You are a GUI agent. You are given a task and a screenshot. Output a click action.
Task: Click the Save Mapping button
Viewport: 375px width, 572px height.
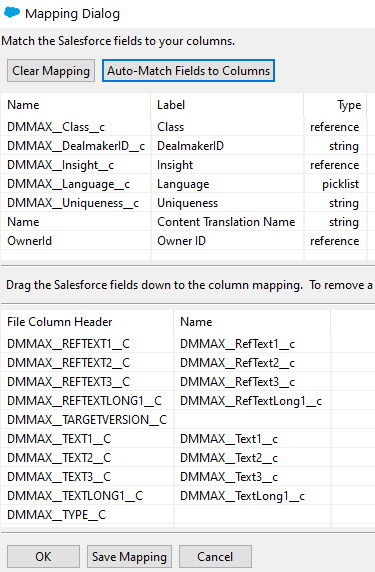[129, 557]
